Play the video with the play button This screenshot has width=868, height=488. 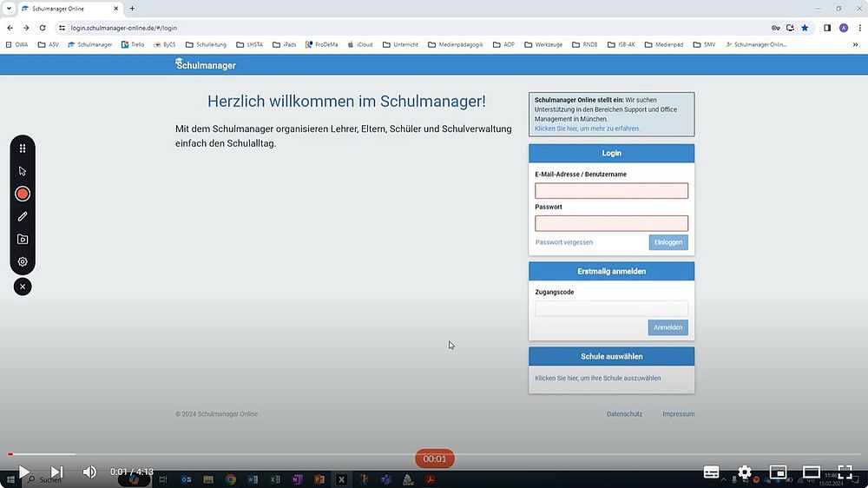click(x=23, y=472)
